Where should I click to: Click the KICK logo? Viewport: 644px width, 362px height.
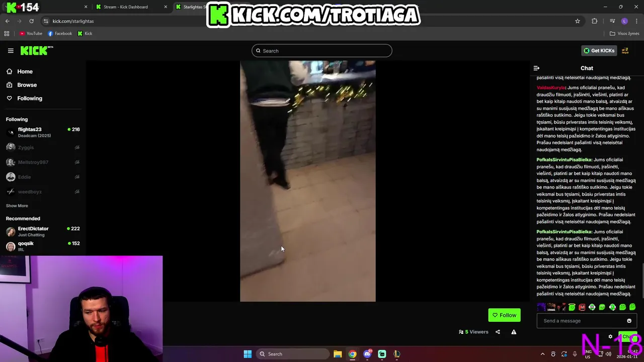37,50
